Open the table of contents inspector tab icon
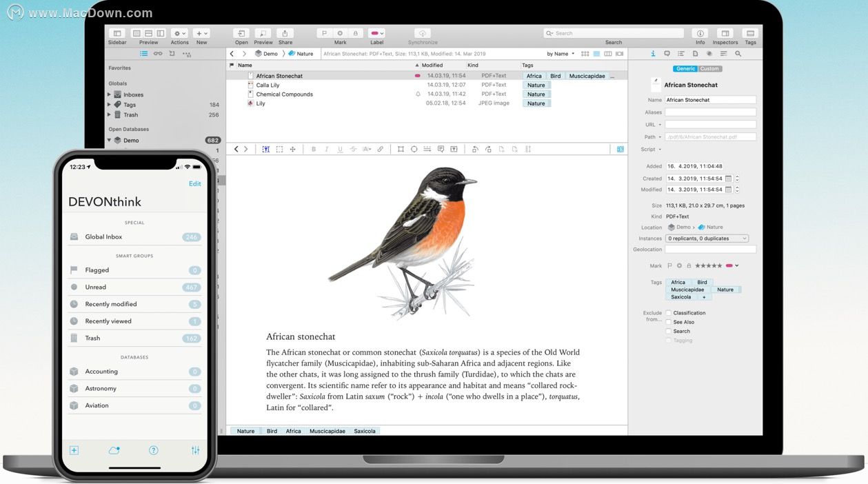This screenshot has height=484, width=868. click(681, 53)
